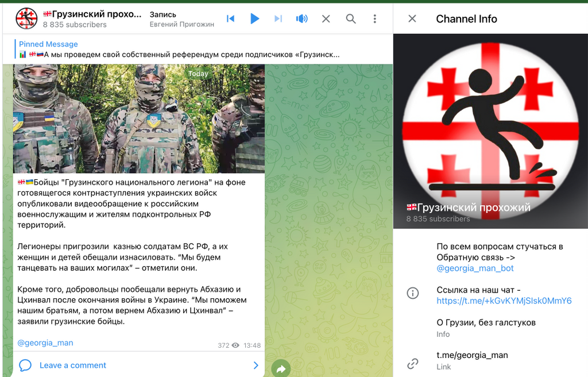Open the three-dot channel menu
The height and width of the screenshot is (377, 588).
click(x=375, y=19)
